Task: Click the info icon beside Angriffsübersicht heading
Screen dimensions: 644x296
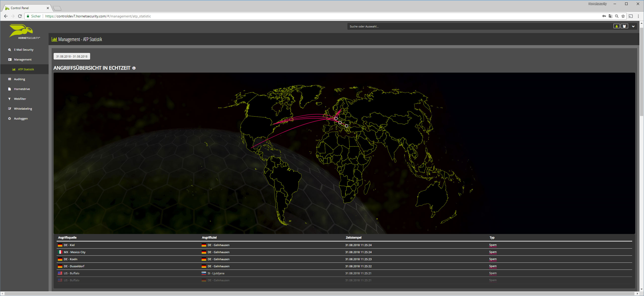Action: pyautogui.click(x=134, y=68)
